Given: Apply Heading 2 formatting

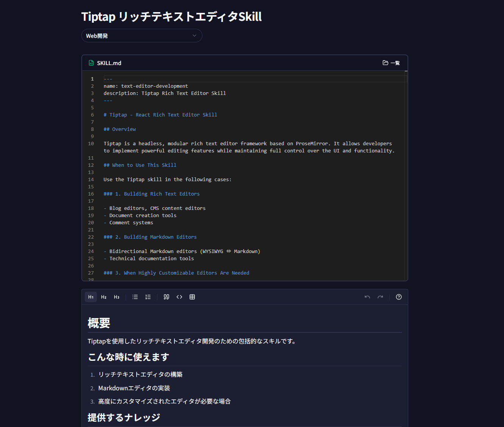Looking at the screenshot, I should [104, 297].
